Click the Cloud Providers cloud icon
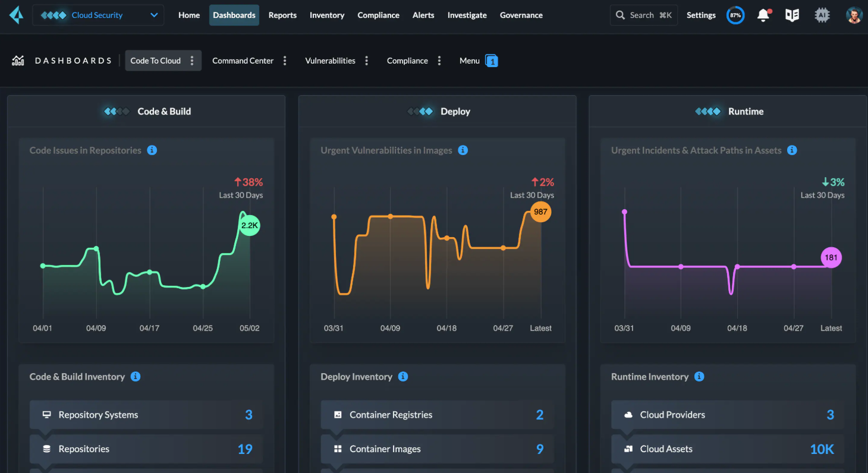This screenshot has height=473, width=868. (629, 414)
